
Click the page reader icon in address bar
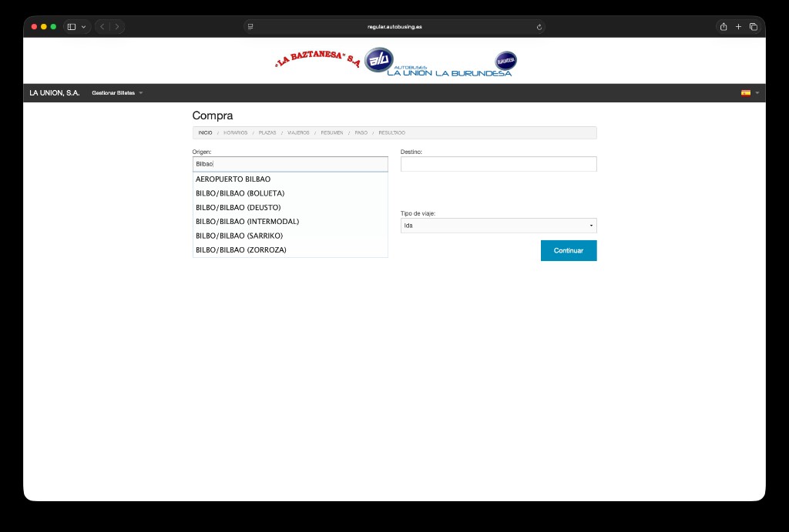tap(250, 27)
